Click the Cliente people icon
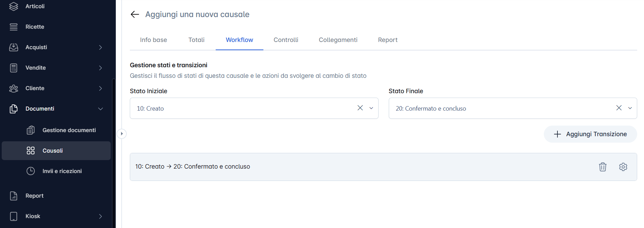644x228 pixels. (14, 88)
